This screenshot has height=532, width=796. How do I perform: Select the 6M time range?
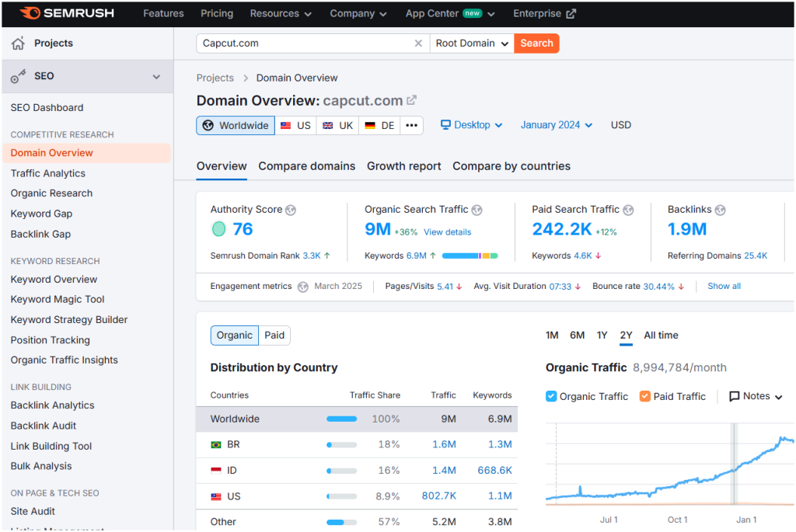(x=578, y=336)
